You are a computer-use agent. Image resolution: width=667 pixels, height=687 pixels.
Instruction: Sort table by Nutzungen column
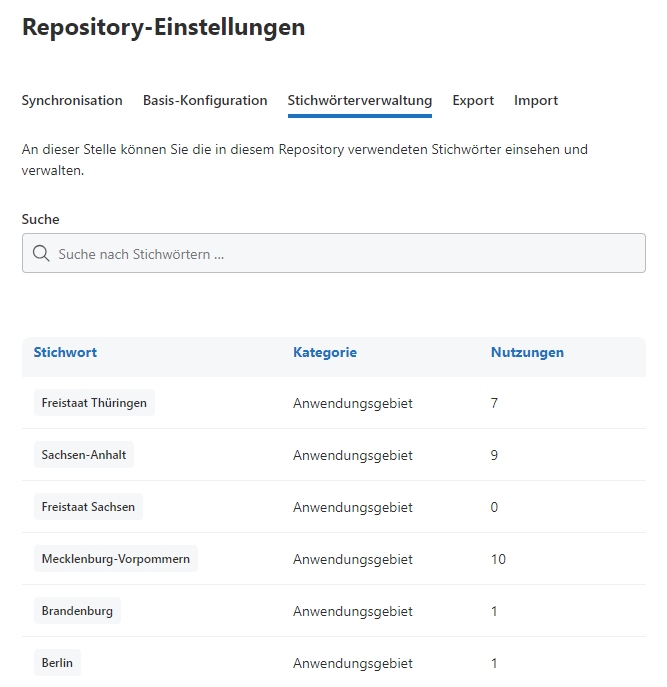pyautogui.click(x=527, y=353)
